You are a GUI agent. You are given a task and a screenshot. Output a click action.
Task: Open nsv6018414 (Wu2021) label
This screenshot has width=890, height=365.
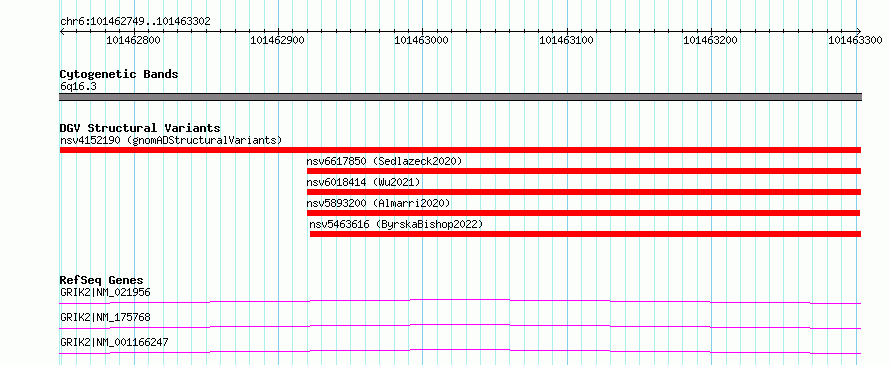click(363, 182)
